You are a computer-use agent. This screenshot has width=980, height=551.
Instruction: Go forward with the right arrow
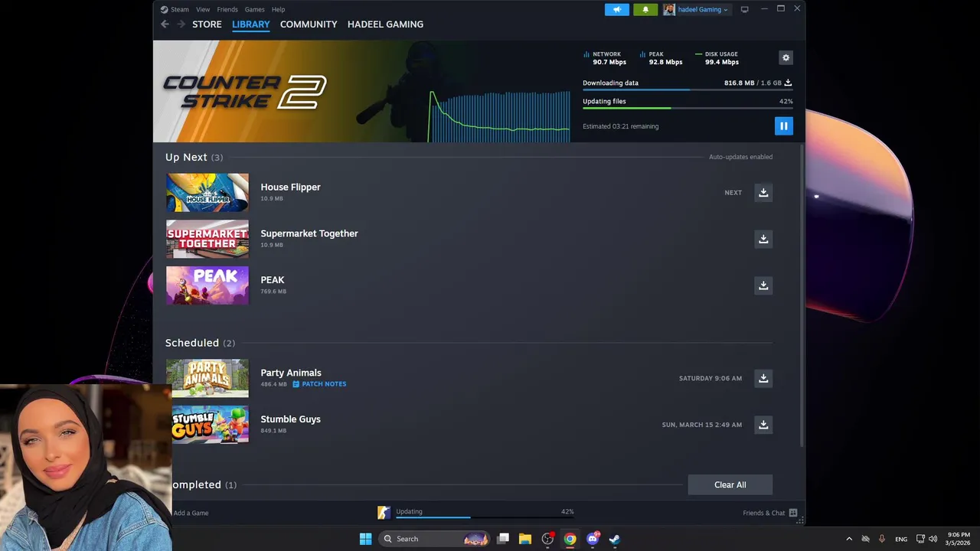(x=181, y=24)
